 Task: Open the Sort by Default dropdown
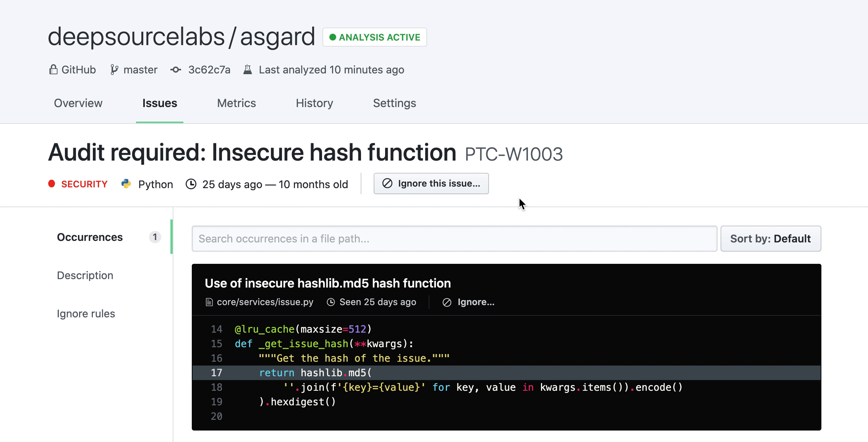pos(770,239)
